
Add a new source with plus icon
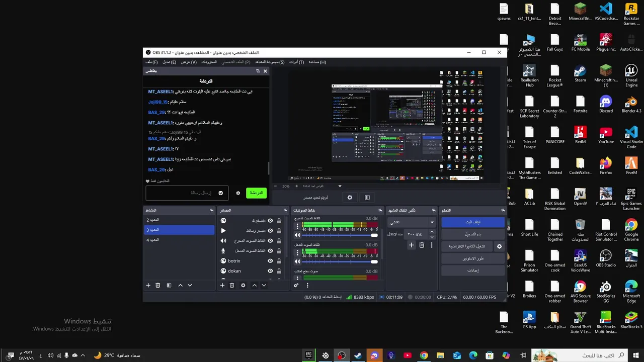pyautogui.click(x=222, y=285)
